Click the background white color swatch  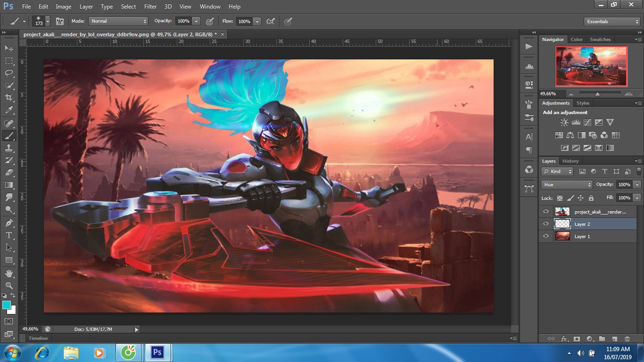13,311
